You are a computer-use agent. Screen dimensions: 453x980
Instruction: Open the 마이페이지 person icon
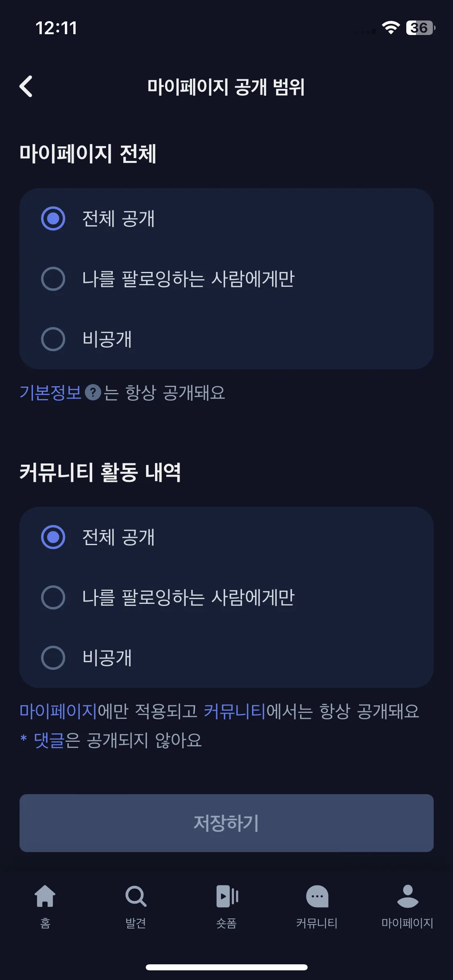pyautogui.click(x=407, y=896)
